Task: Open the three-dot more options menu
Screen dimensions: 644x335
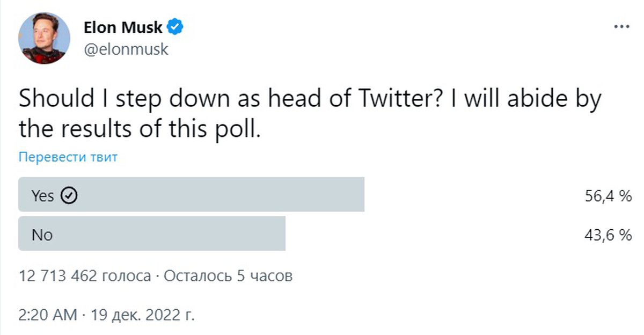Action: tap(621, 27)
